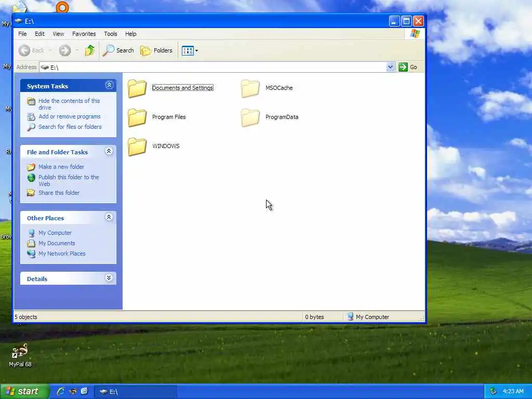Click the 5 objects status text
The image size is (532, 399).
coord(26,317)
